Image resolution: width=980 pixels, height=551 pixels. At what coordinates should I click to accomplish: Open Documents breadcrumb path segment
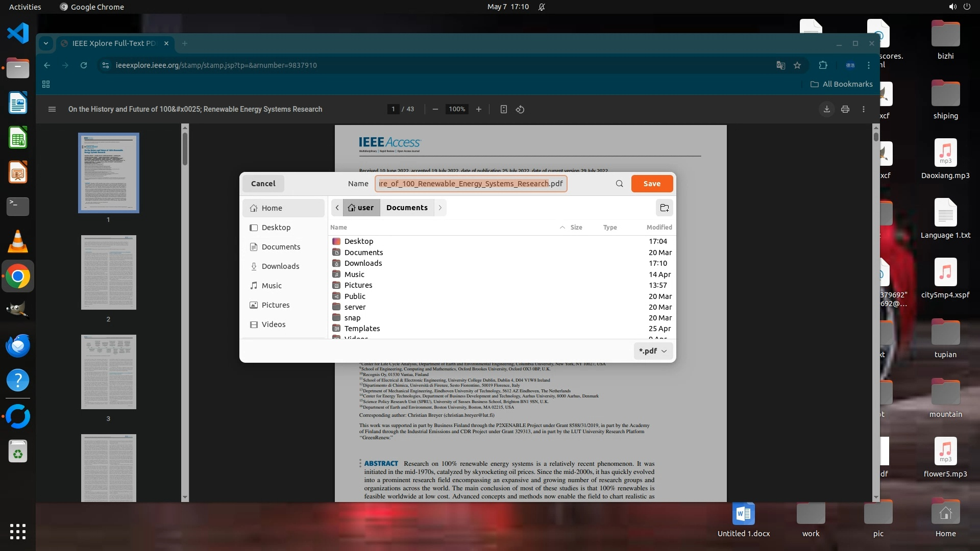pyautogui.click(x=407, y=208)
